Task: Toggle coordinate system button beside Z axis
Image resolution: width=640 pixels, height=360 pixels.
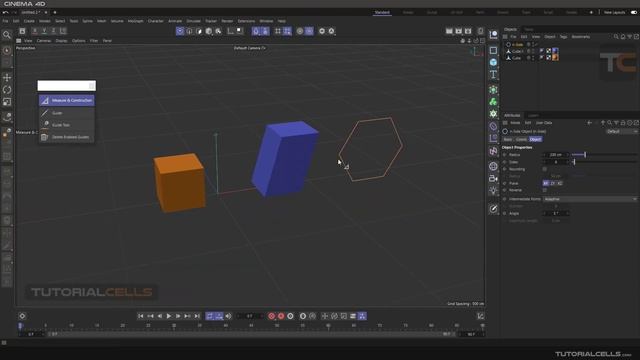Action: click(63, 31)
